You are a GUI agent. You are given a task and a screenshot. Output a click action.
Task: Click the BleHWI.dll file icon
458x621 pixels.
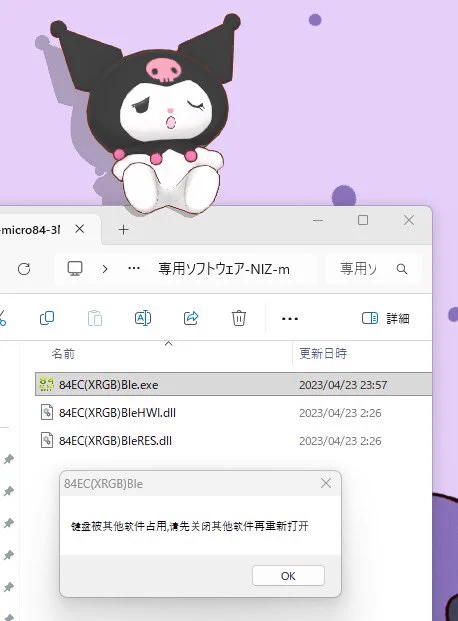click(47, 412)
